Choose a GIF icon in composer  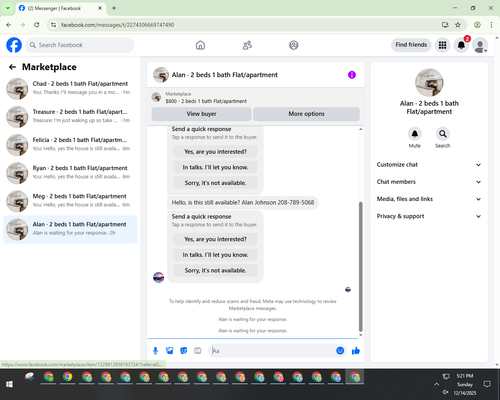coord(198,351)
